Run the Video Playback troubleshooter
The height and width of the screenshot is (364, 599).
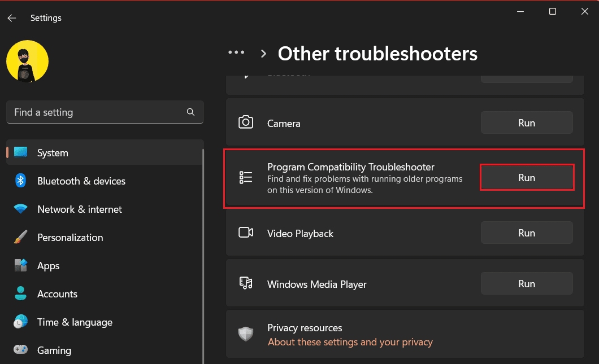click(527, 233)
